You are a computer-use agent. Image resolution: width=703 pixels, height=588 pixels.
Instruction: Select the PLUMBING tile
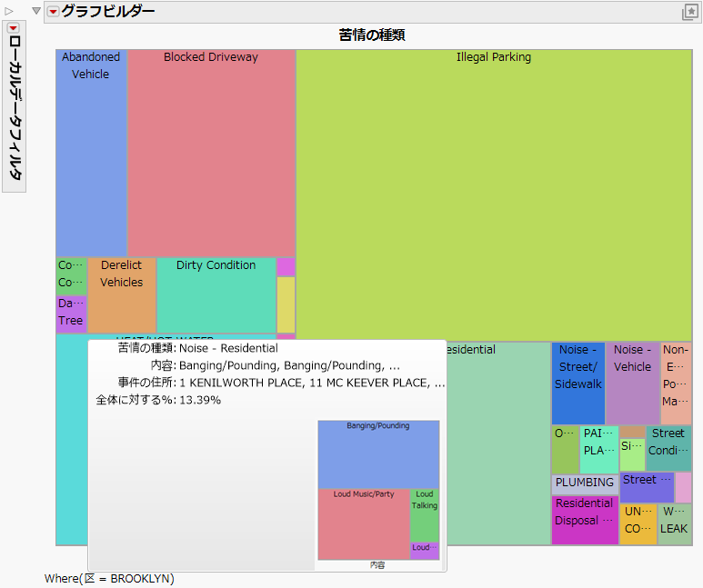pyautogui.click(x=585, y=484)
